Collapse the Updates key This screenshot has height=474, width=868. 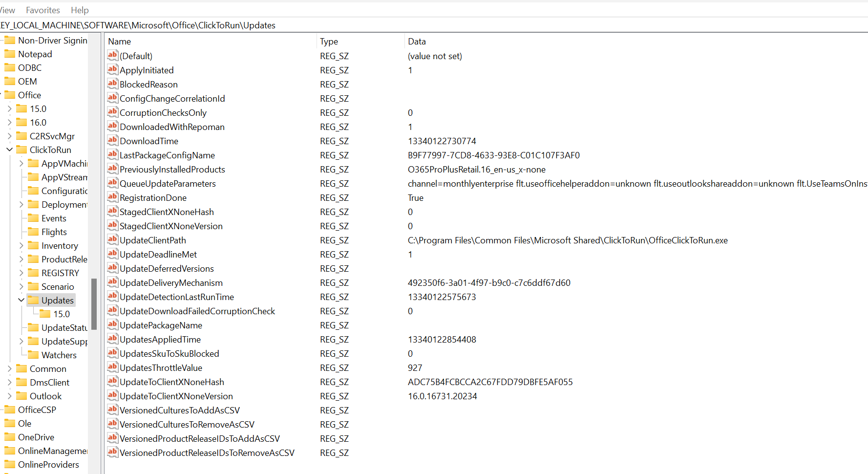coord(21,300)
